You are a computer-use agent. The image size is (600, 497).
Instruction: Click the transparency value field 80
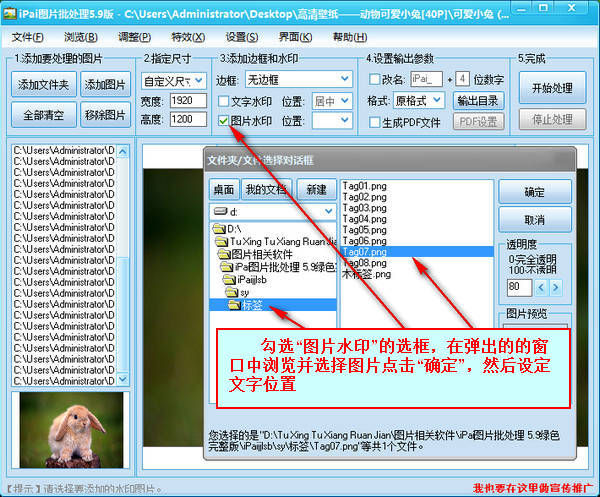[519, 287]
